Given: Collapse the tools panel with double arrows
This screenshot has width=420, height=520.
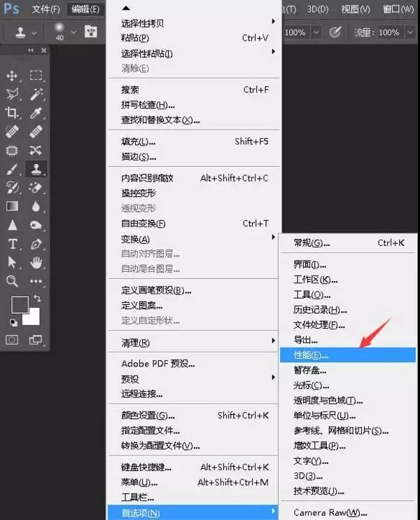Looking at the screenshot, I should (x=31, y=50).
